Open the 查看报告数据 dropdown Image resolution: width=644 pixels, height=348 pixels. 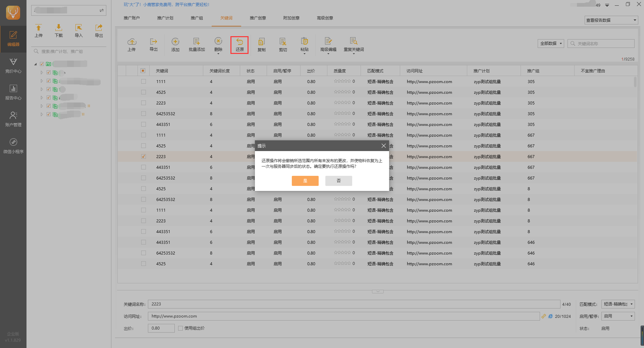611,20
